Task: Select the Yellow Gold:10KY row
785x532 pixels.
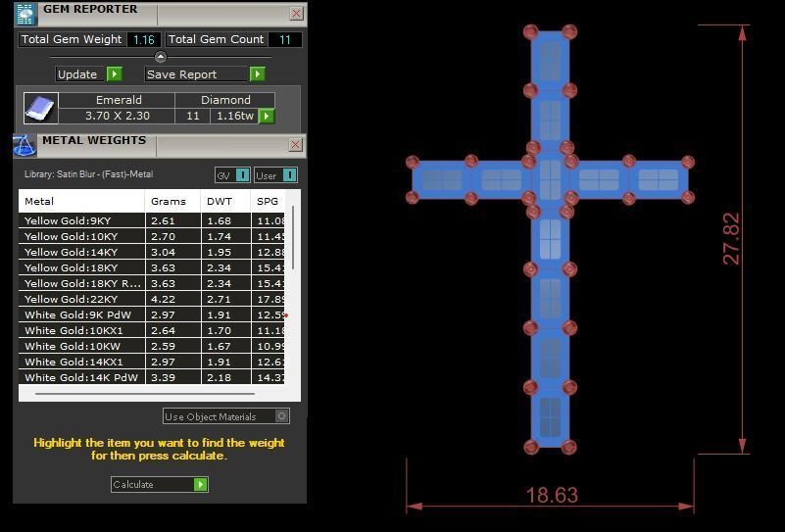Action: tap(152, 236)
